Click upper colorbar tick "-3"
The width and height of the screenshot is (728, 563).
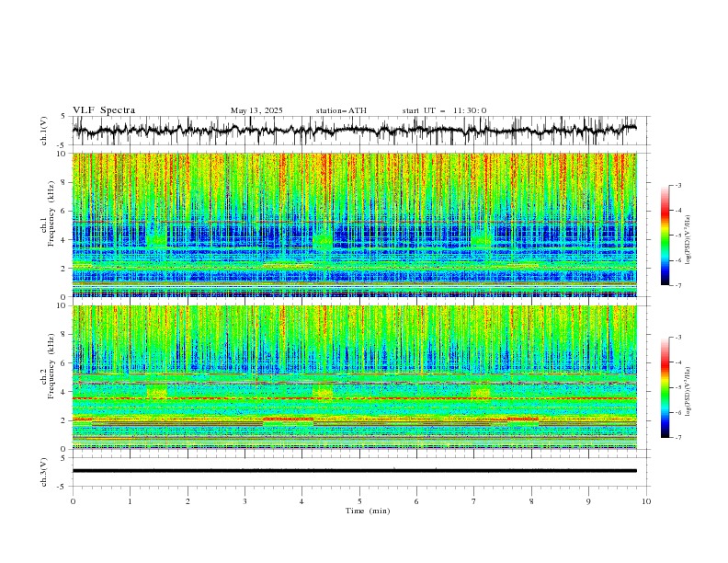click(x=678, y=185)
